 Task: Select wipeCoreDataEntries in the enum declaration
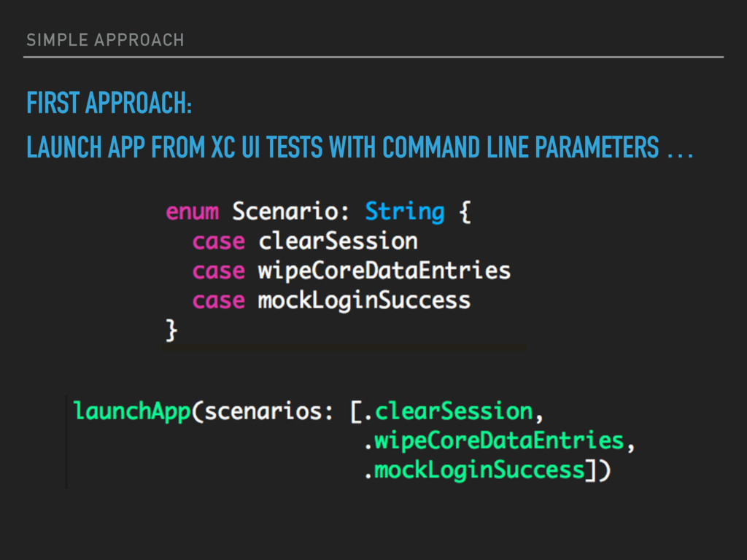tap(384, 271)
